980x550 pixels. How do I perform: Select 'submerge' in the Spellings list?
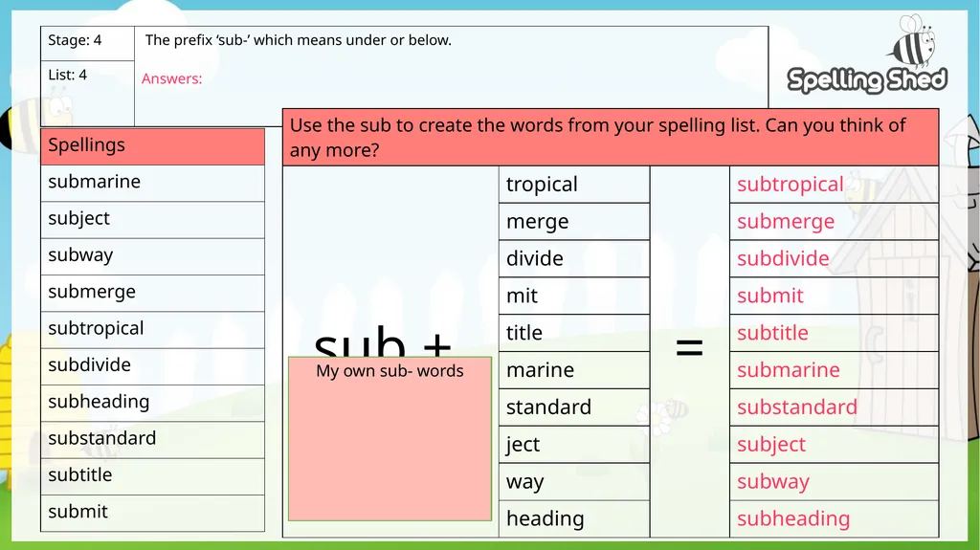point(152,293)
